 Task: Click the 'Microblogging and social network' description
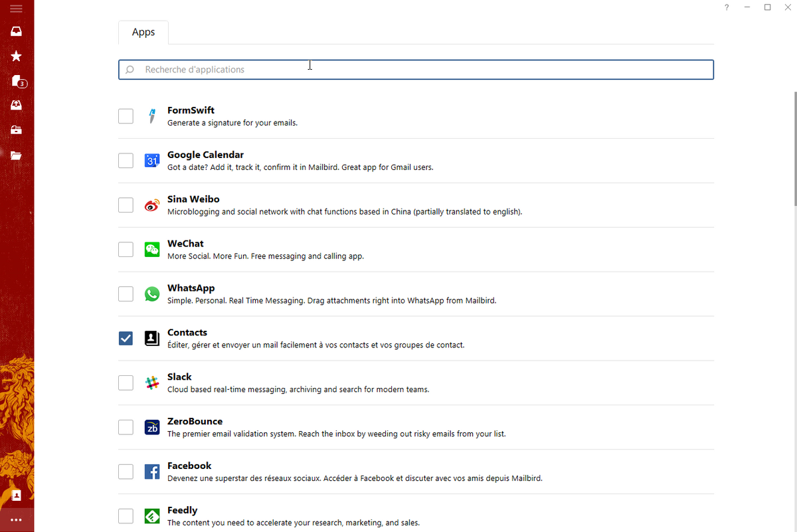click(345, 212)
